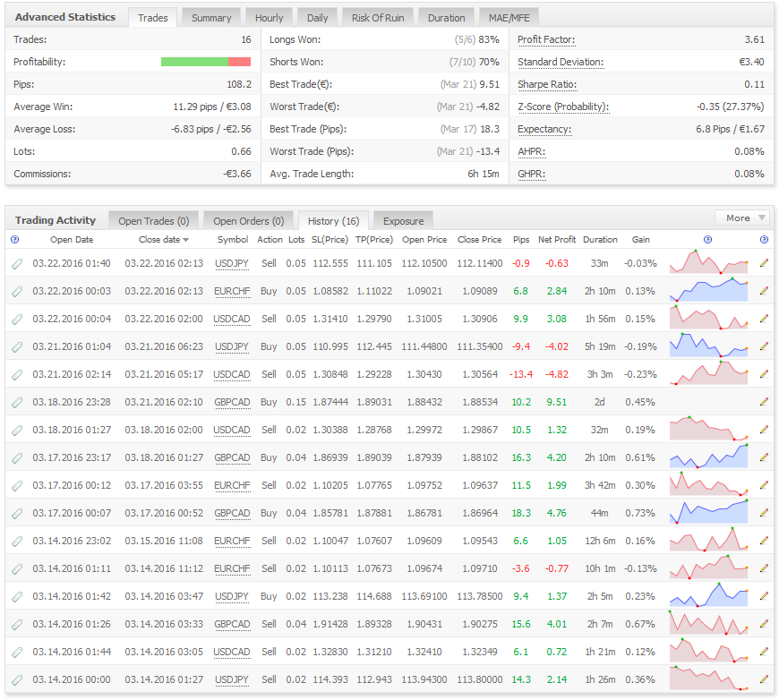The height and width of the screenshot is (700, 779).
Task: Open the Duration tab
Action: [446, 17]
